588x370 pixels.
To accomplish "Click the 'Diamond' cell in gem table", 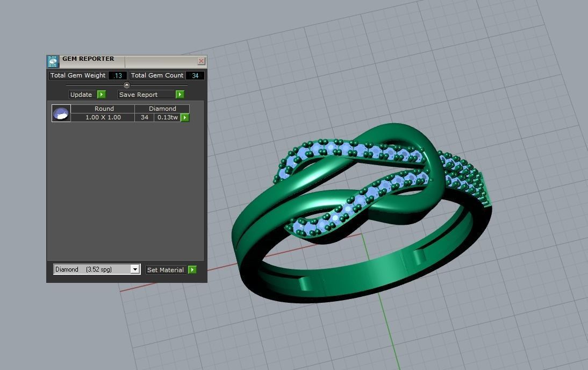I will [162, 109].
